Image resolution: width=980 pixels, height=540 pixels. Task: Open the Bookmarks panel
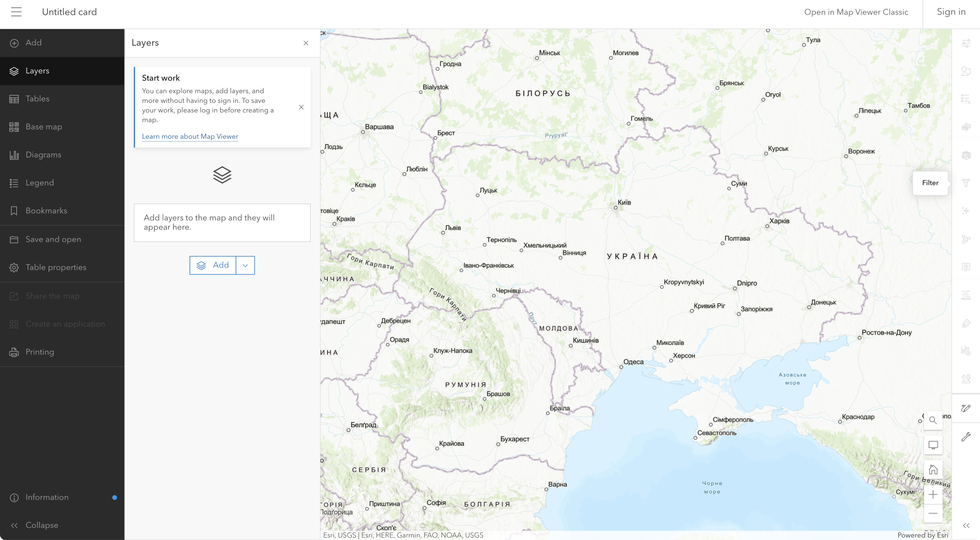pos(46,211)
